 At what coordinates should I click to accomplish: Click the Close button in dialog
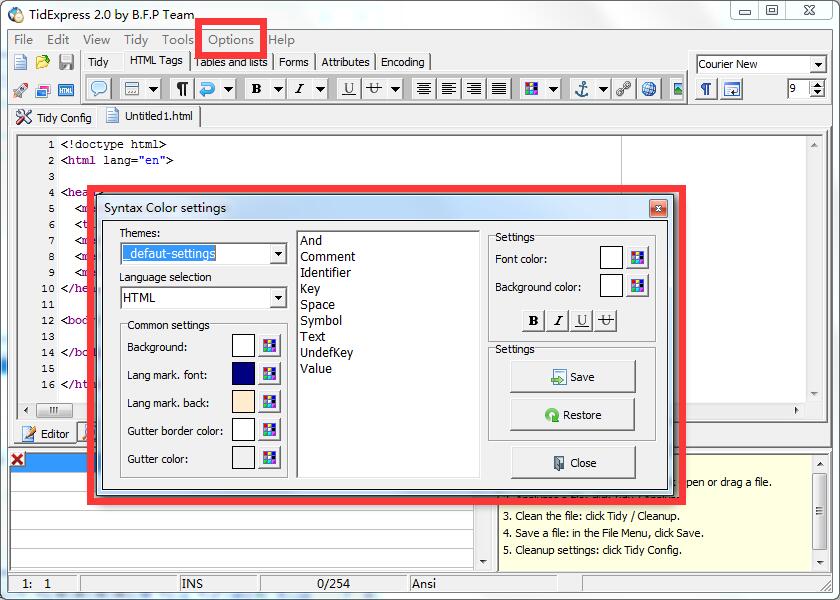(x=573, y=462)
